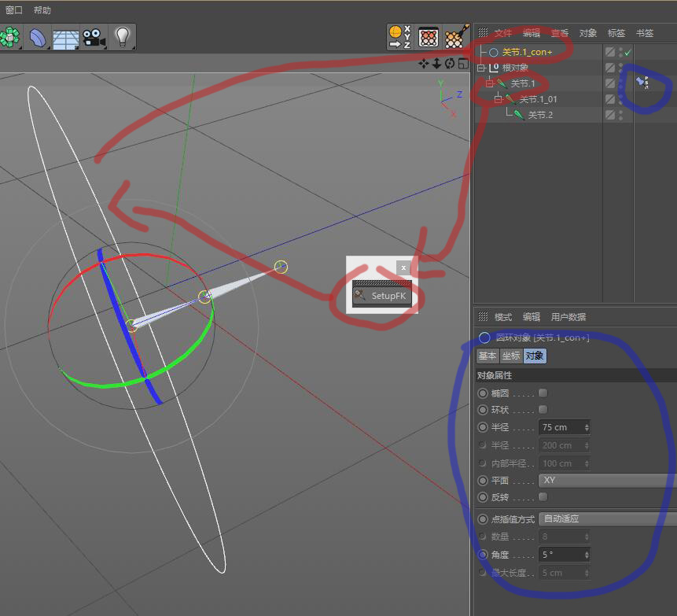
Task: Open the 帮助 menu
Action: pos(42,10)
